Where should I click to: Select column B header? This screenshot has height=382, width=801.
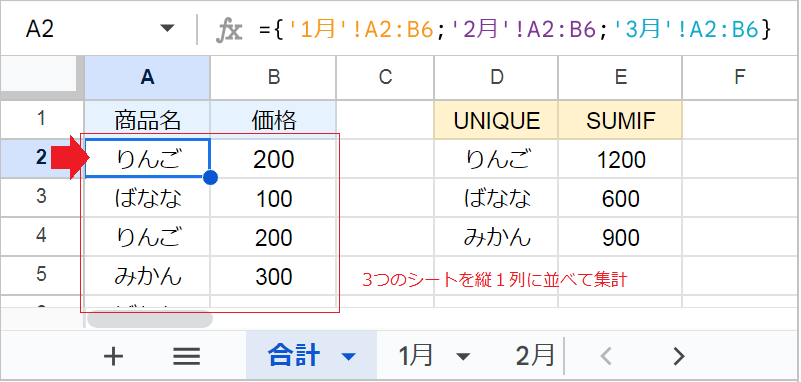point(273,77)
